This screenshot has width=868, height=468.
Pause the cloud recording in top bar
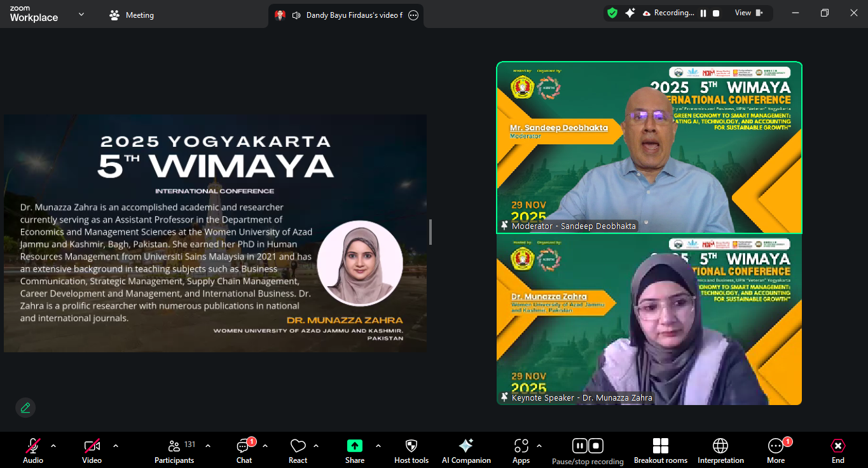tap(703, 13)
